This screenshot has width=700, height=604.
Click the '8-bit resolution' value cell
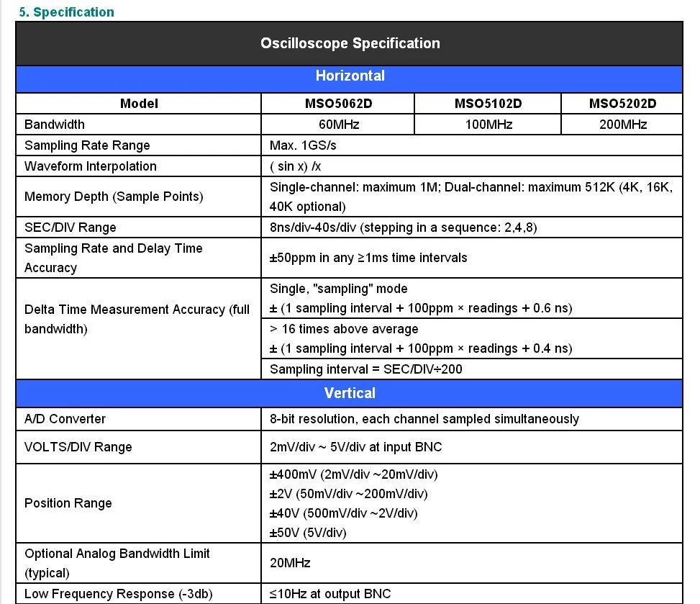click(x=472, y=419)
